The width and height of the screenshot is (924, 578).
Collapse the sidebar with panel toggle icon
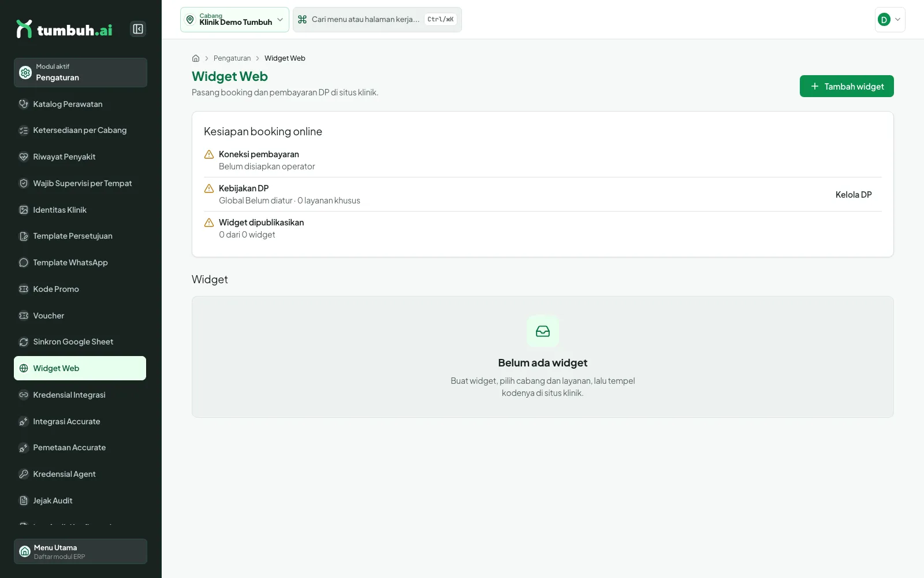coord(138,29)
